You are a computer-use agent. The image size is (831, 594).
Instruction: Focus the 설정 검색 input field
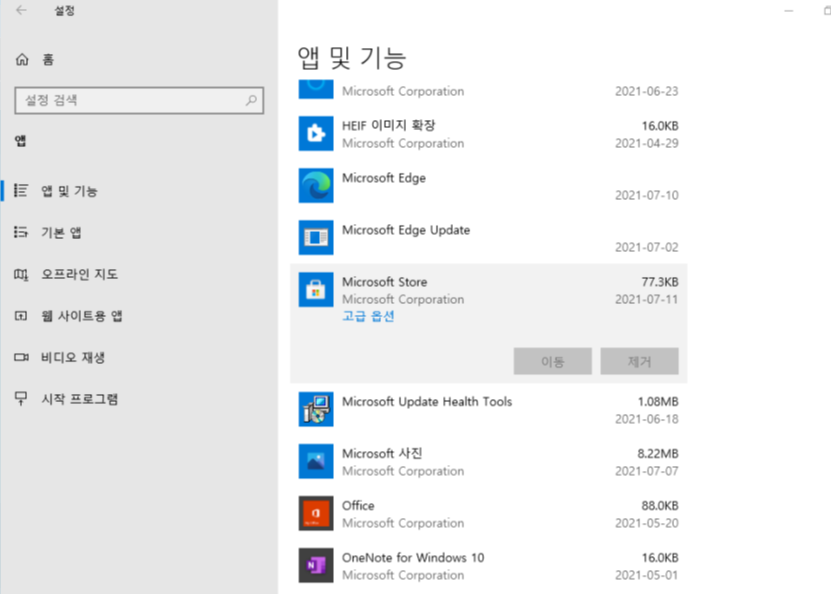pos(139,100)
